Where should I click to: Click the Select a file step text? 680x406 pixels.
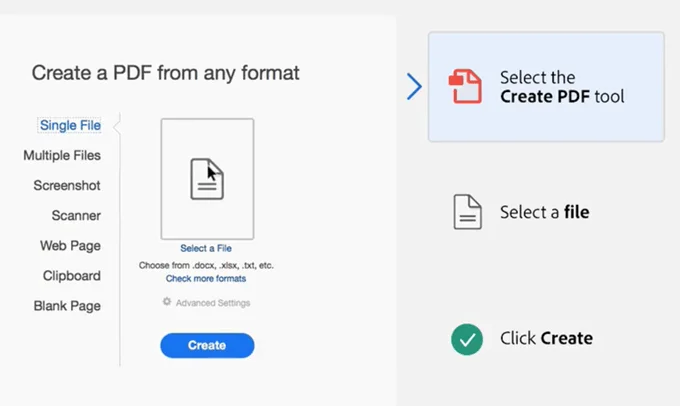pos(545,212)
